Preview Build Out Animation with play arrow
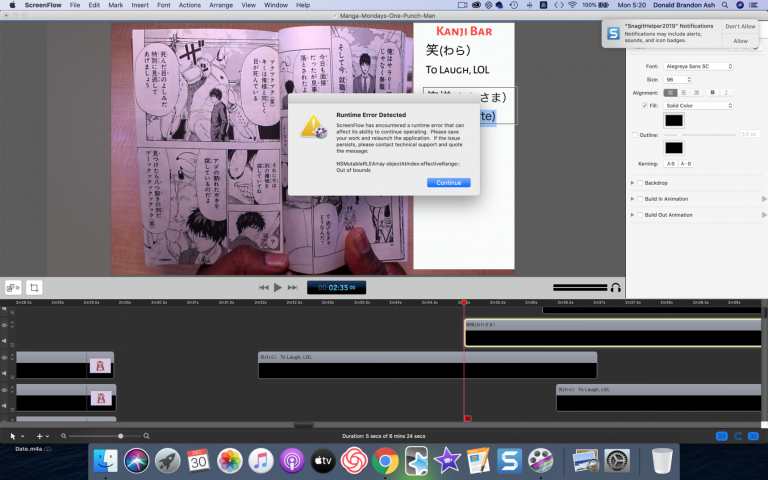The height and width of the screenshot is (480, 768). tap(764, 215)
